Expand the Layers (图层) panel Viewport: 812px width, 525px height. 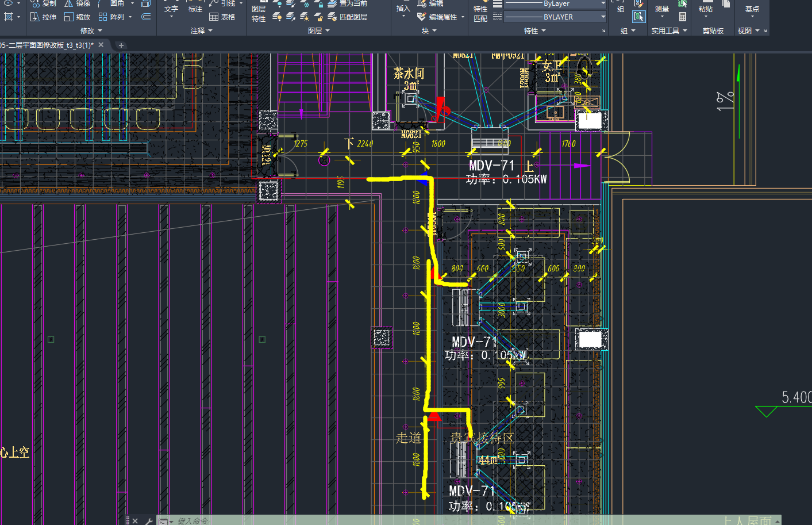pos(318,30)
